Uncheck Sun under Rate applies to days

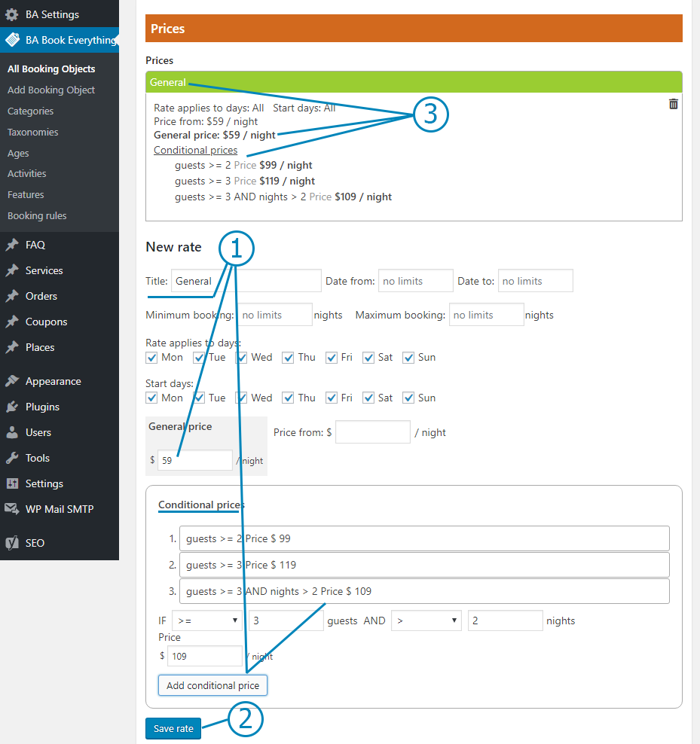[x=408, y=358]
